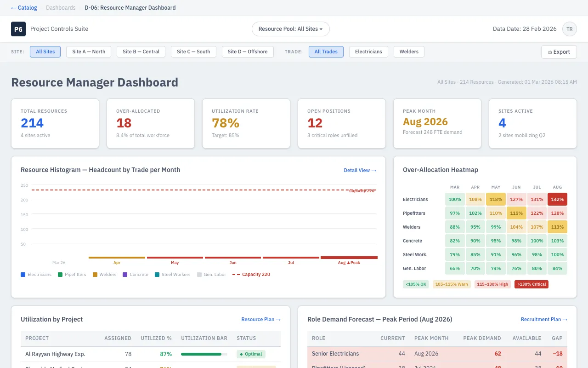Open the Detail View link
Screen dimensions: 588x368
coord(360,170)
